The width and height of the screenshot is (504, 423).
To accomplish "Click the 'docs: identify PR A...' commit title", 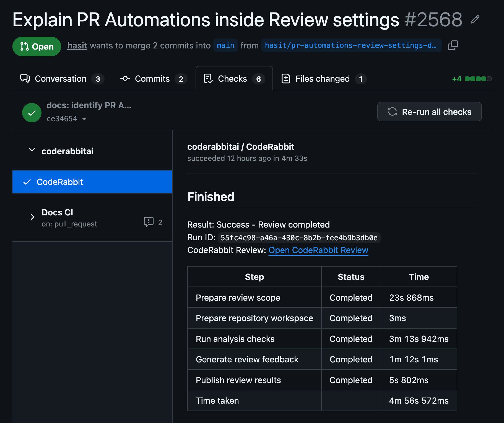I will [89, 105].
